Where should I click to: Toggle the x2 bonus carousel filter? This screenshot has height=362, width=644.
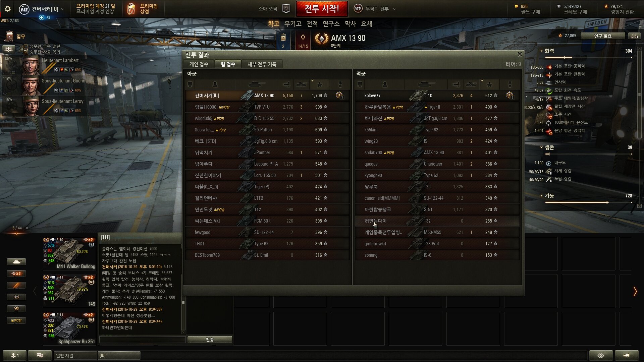point(16,274)
